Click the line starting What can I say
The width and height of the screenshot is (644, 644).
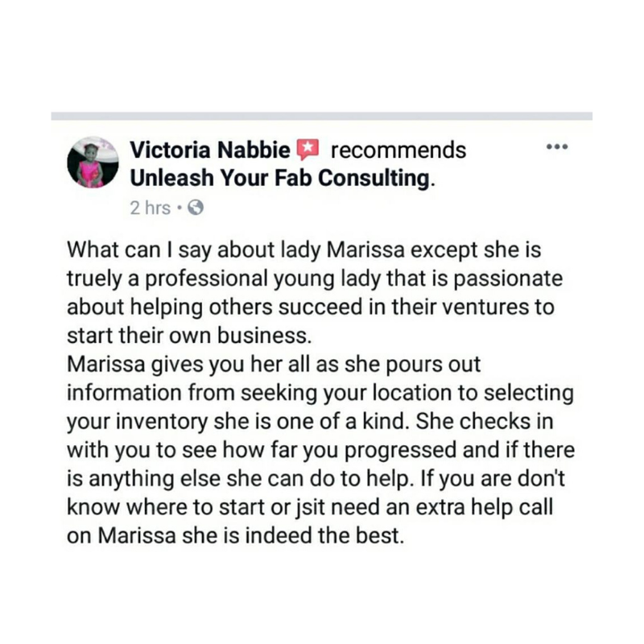click(304, 250)
